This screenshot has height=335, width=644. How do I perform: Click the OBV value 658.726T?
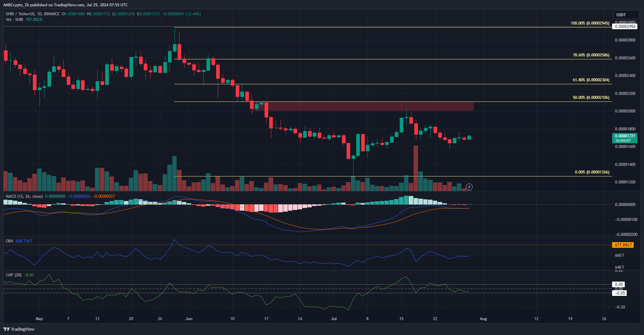[x=24, y=241]
